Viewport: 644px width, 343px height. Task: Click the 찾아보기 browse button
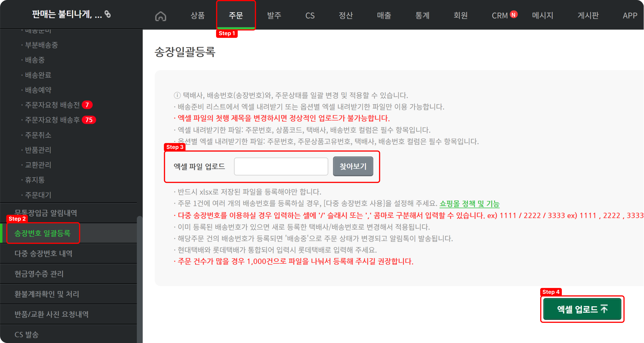[353, 167]
